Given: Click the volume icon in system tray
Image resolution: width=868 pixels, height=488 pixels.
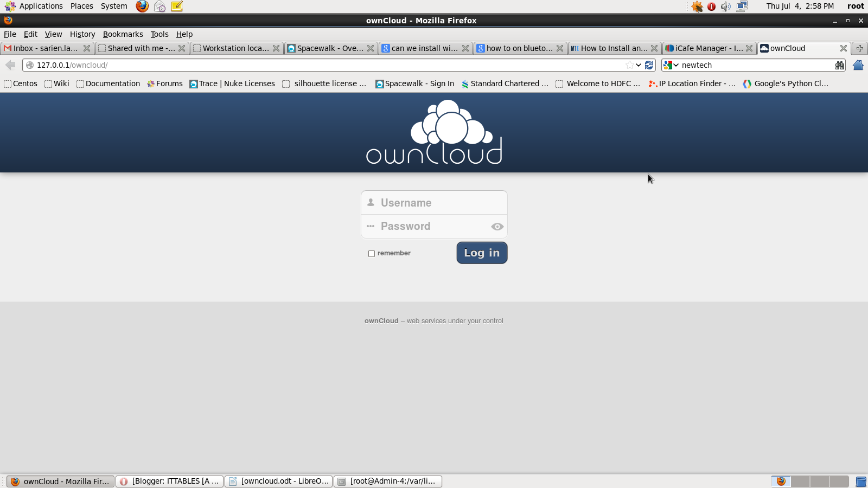Looking at the screenshot, I should 726,6.
